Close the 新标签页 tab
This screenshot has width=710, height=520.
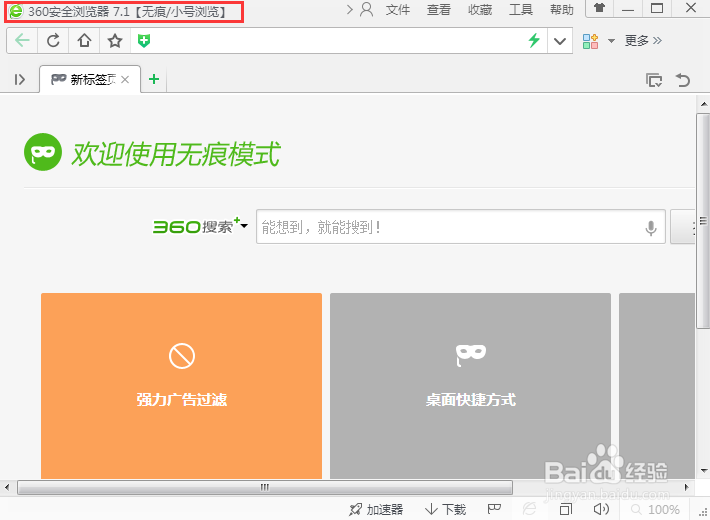pos(125,80)
